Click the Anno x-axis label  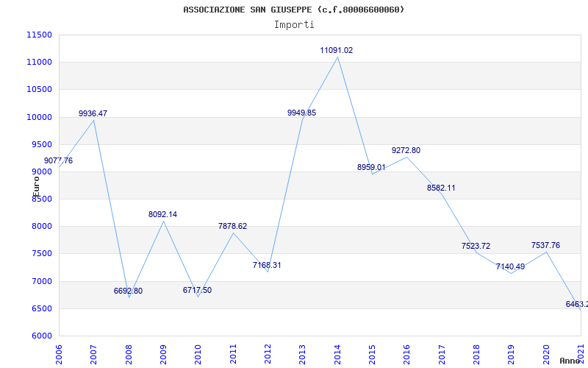point(570,361)
